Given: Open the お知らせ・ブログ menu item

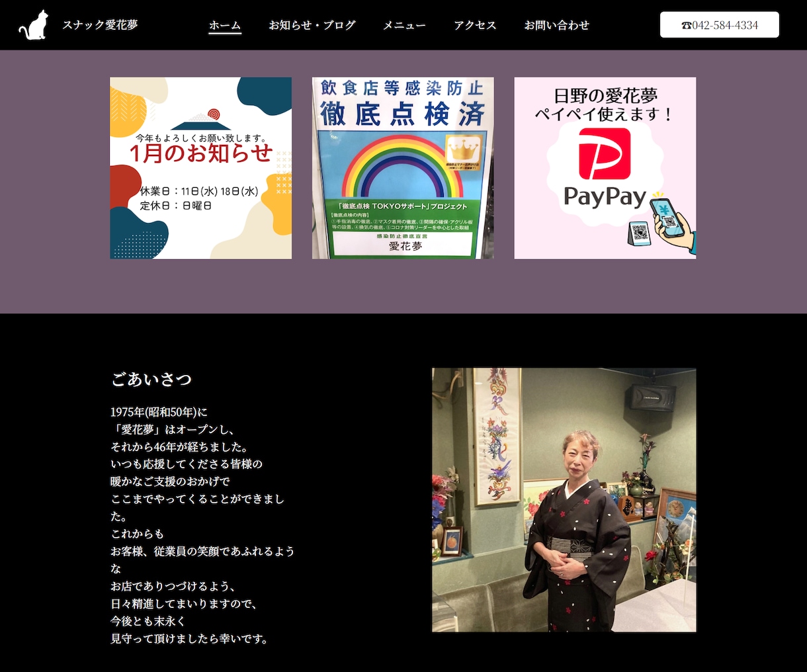Looking at the screenshot, I should (x=312, y=25).
